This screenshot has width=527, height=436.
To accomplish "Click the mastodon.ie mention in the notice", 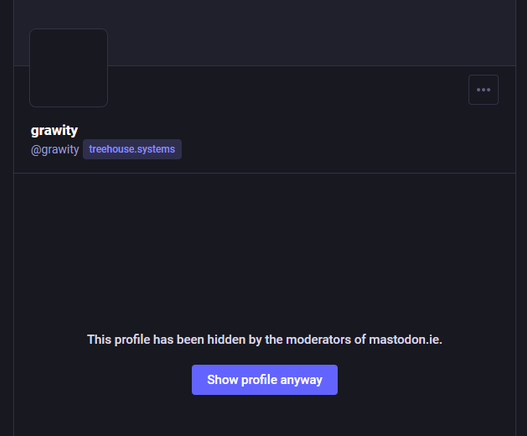I will click(405, 340).
